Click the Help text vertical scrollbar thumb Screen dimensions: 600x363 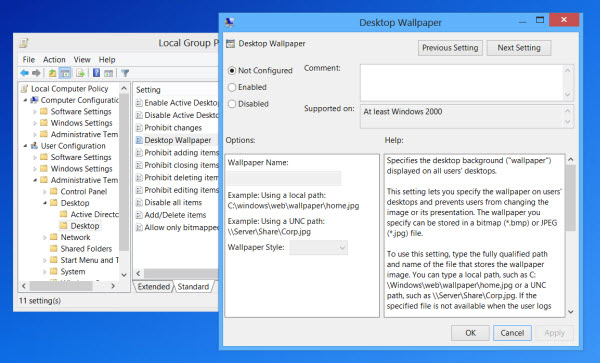[571, 198]
